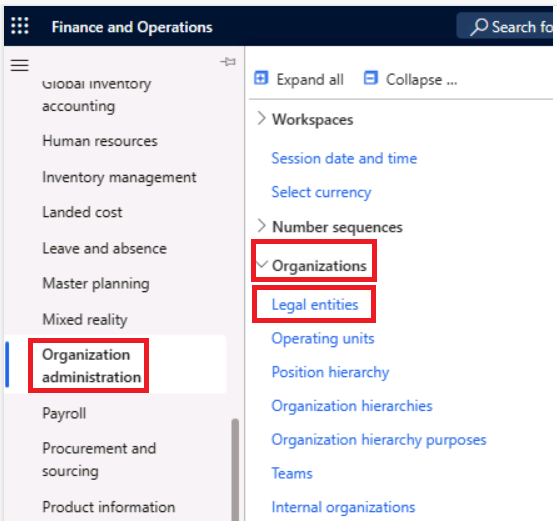Open Select currency link
Viewport: 557px width, 521px height.
tap(321, 192)
